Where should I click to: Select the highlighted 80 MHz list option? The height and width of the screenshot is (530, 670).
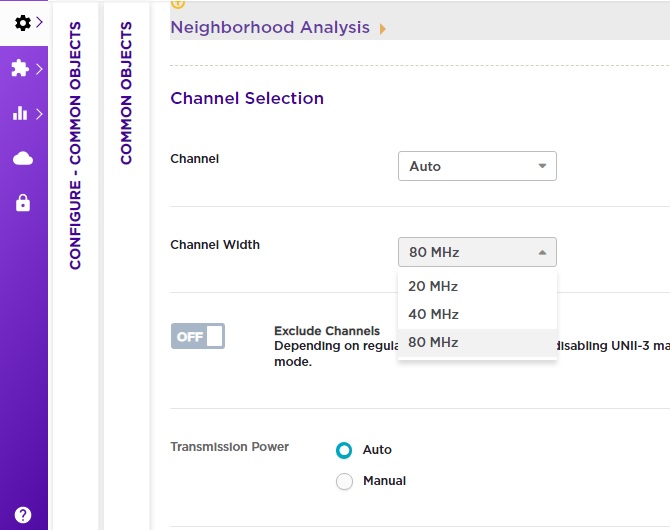point(433,342)
